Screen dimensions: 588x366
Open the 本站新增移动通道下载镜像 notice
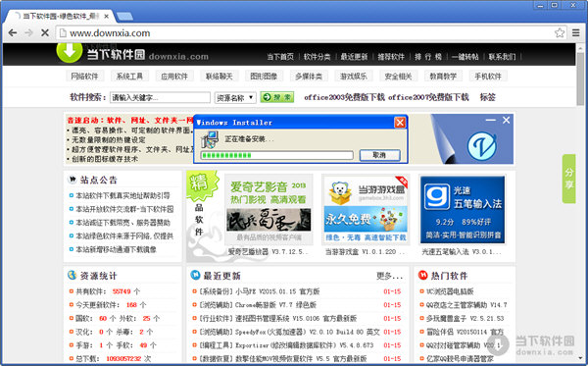click(117, 249)
